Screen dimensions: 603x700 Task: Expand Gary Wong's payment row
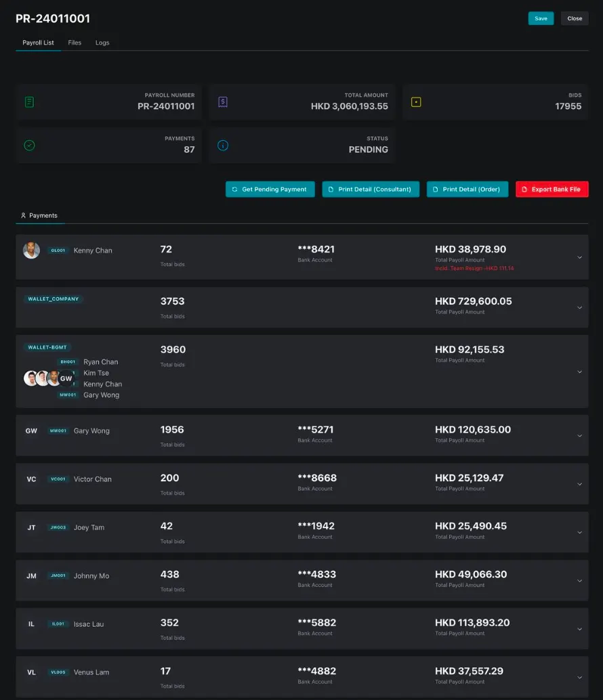(579, 436)
